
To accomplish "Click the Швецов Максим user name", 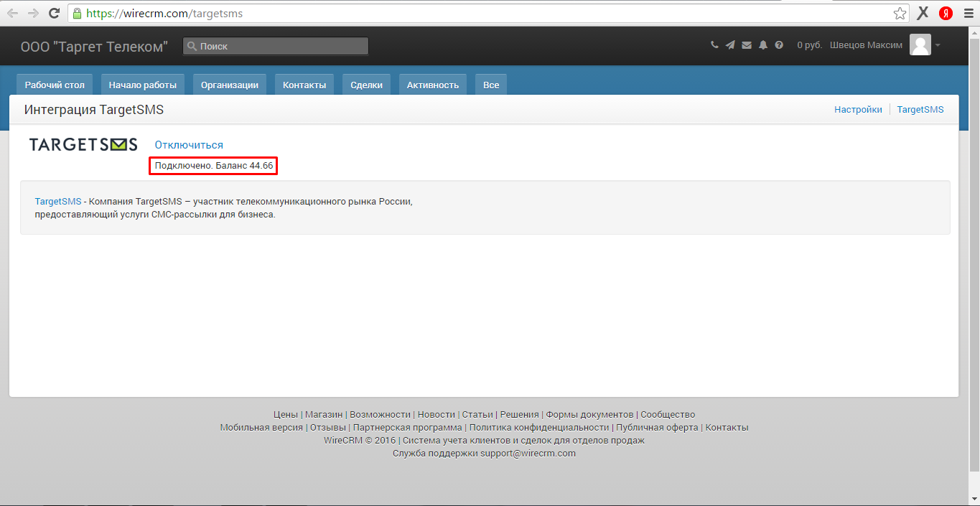I will click(x=866, y=44).
